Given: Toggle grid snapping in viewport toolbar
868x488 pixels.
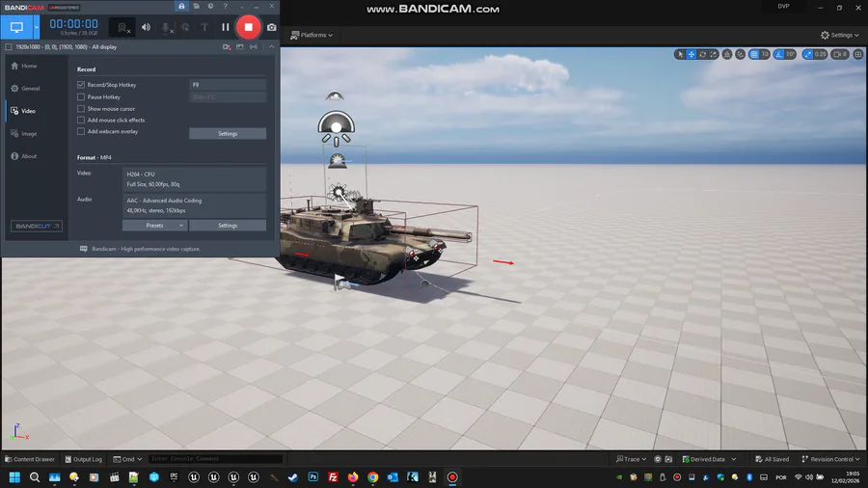Looking at the screenshot, I should [754, 54].
